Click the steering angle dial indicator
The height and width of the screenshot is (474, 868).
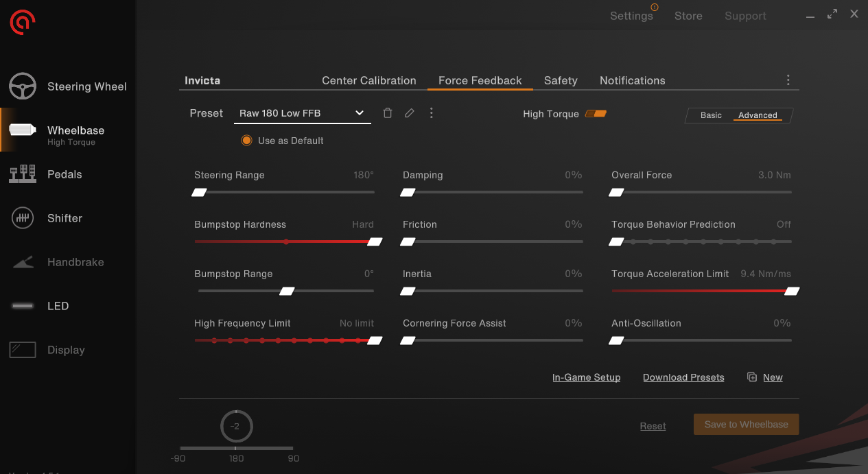pyautogui.click(x=236, y=426)
